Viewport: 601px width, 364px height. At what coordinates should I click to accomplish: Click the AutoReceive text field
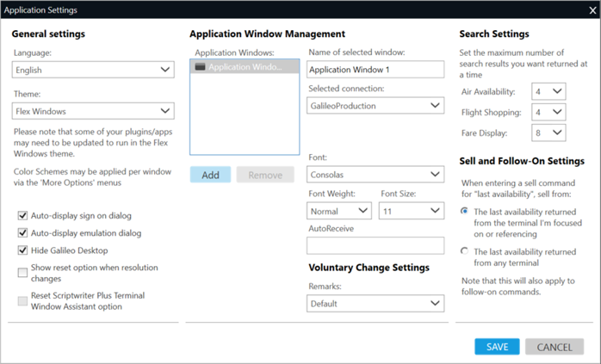pos(375,246)
